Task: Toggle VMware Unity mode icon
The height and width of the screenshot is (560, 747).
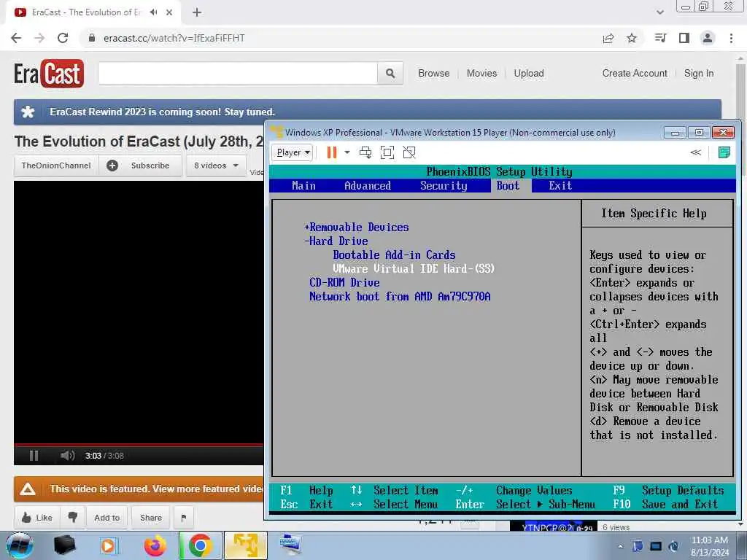Action: click(x=409, y=152)
